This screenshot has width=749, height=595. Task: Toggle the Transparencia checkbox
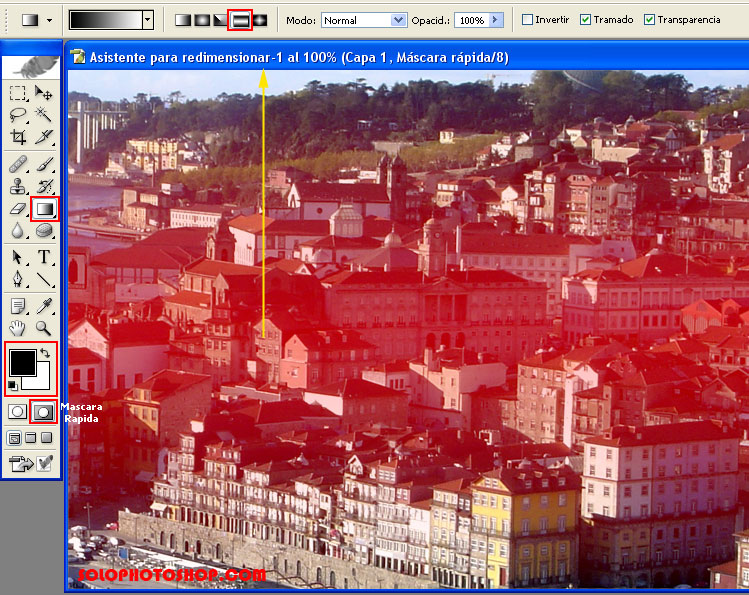(650, 20)
